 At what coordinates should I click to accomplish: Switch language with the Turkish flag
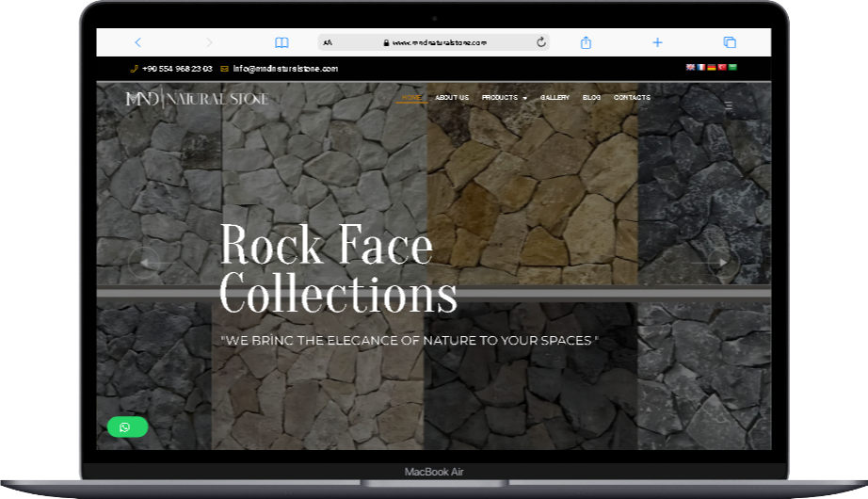722,67
